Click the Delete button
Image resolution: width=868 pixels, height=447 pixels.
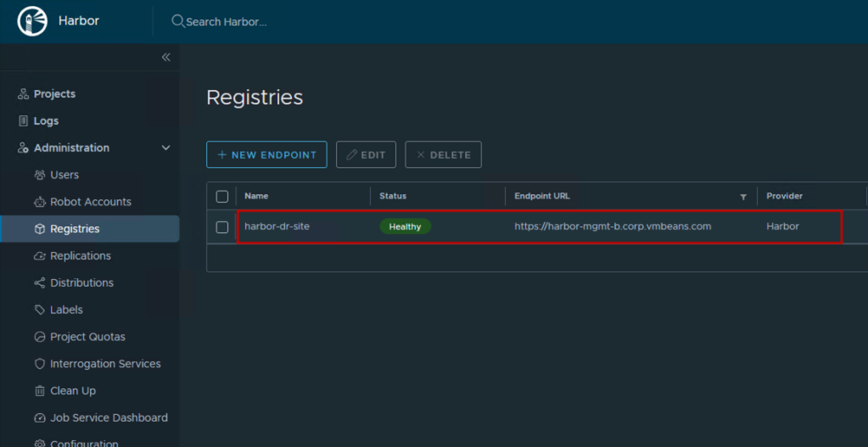(444, 155)
